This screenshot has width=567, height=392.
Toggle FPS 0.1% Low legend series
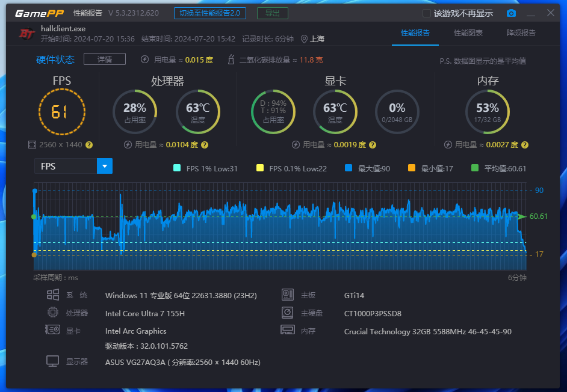(260, 168)
